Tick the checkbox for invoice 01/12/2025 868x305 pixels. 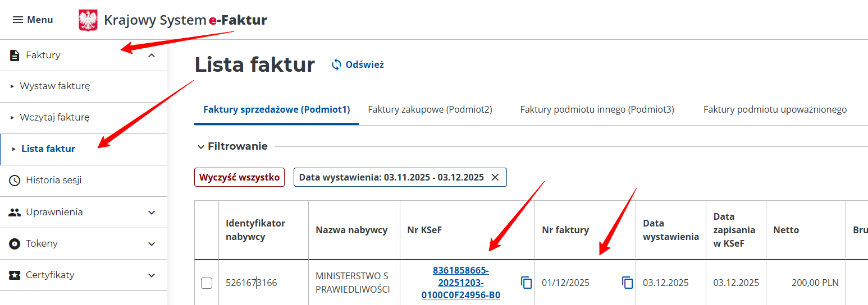(207, 283)
